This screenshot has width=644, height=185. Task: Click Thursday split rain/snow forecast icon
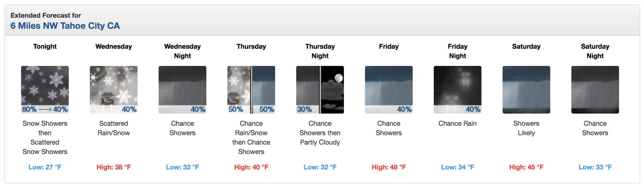click(x=251, y=90)
